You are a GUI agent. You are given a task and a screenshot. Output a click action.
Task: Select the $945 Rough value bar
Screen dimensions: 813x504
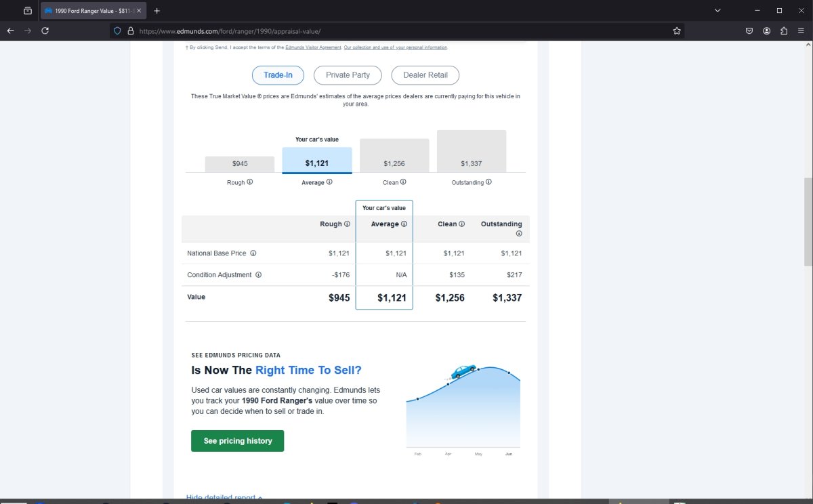[240, 164]
